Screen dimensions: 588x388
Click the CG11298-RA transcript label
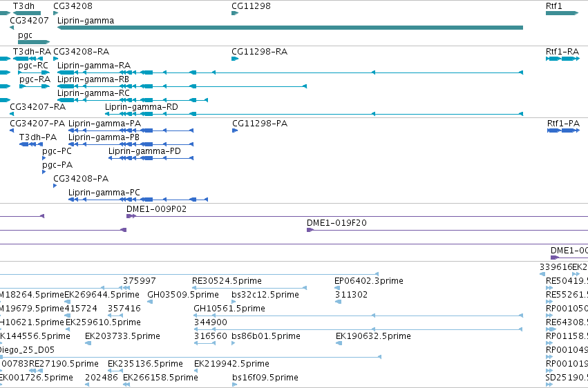point(260,52)
